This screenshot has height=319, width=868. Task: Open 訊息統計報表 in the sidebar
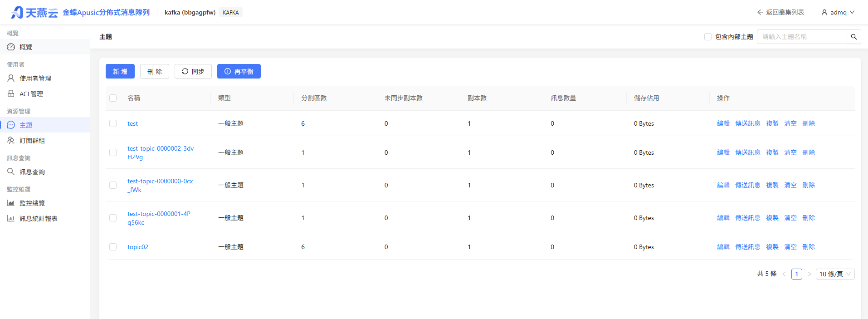45,219
